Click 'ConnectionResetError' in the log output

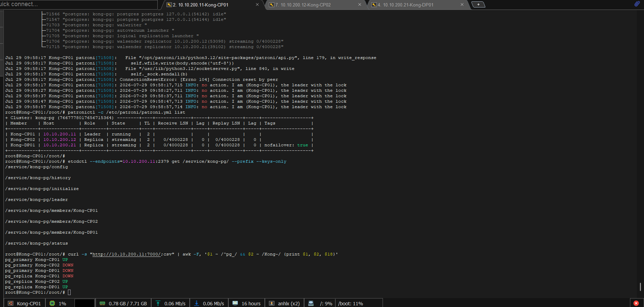147,79
